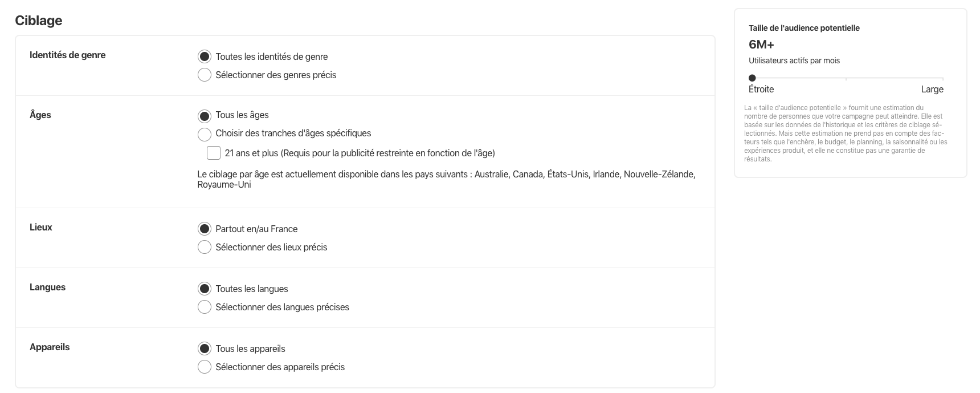The height and width of the screenshot is (393, 980).
Task: Pick 'Sélectionner des langues précises' radio
Action: point(204,307)
